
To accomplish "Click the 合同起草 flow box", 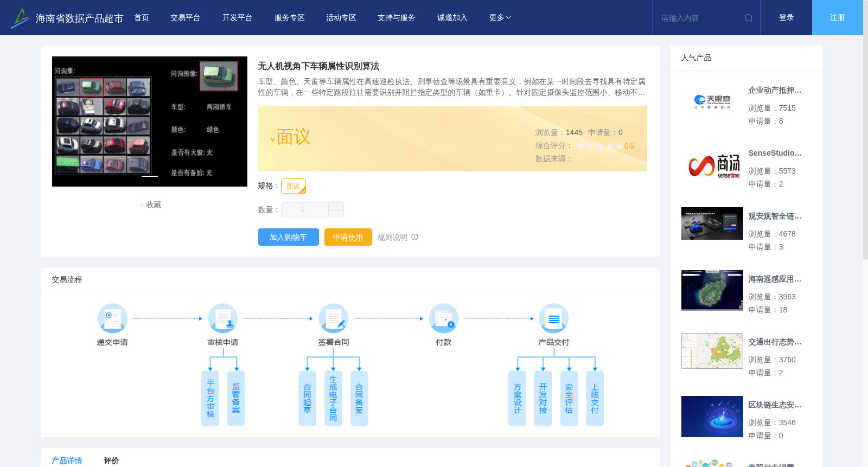I will (x=307, y=399).
